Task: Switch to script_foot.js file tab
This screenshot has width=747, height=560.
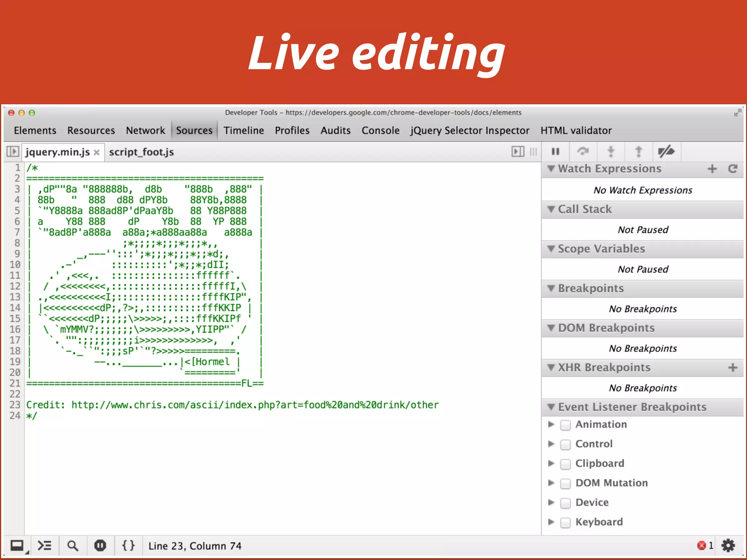Action: (142, 152)
